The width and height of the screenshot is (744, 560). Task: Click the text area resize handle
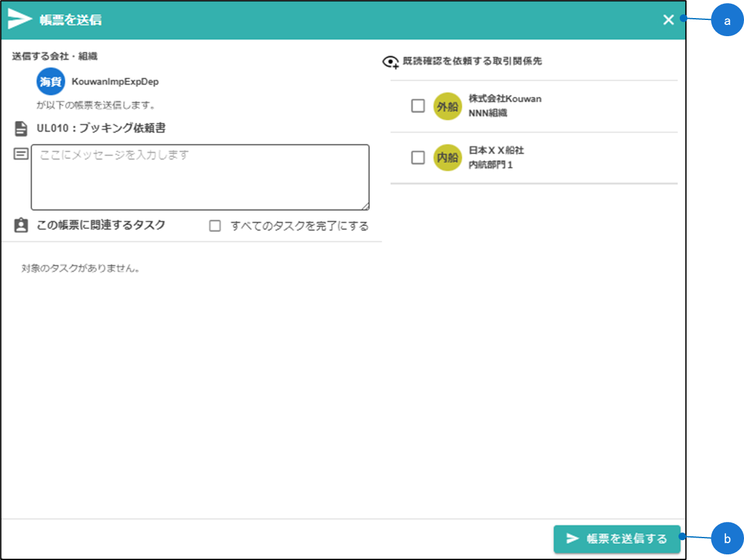pos(365,206)
